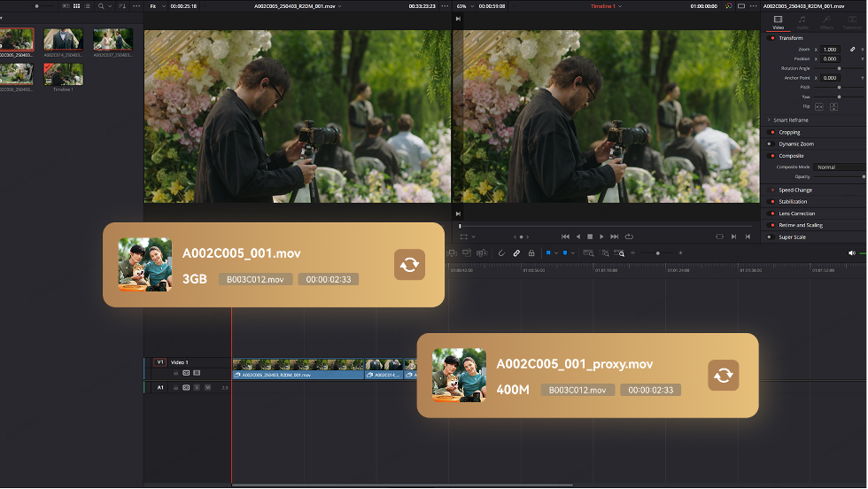Click the flip horizontal icon in Transform
Image resolution: width=868 pixels, height=489 pixels.
point(818,106)
